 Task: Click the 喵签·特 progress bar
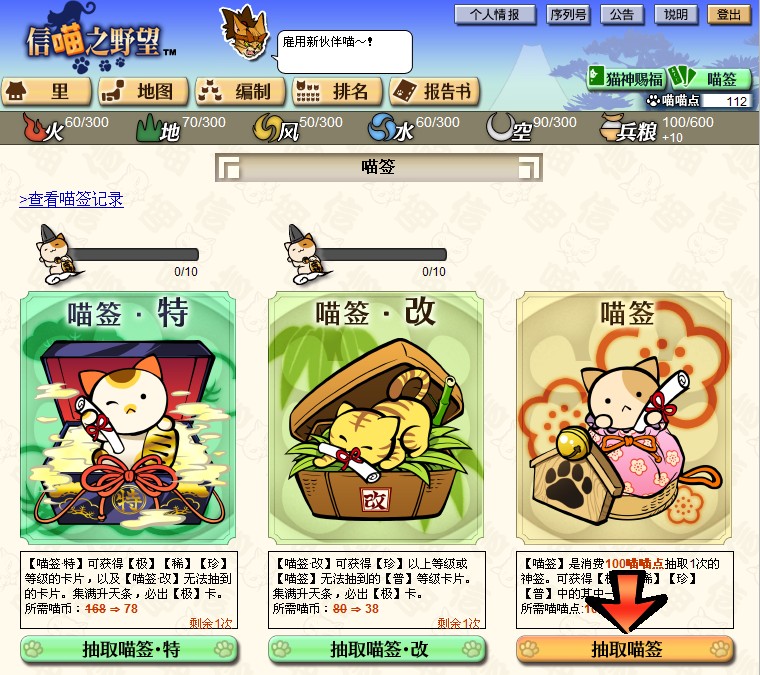(133, 255)
